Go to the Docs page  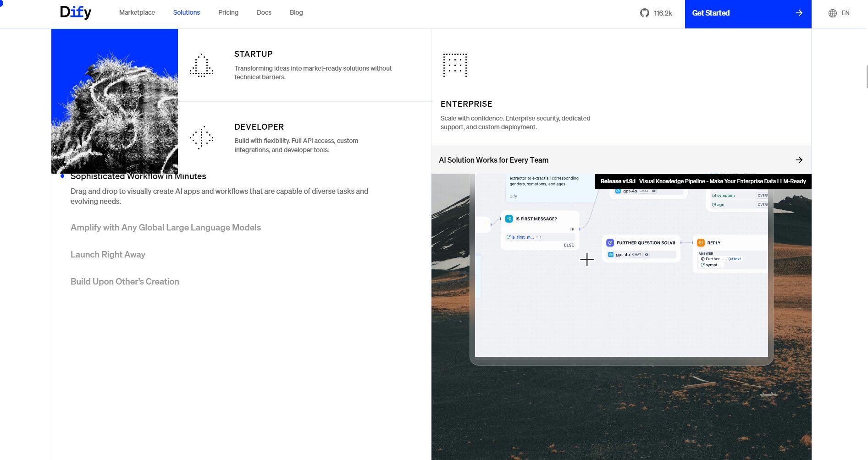pyautogui.click(x=264, y=12)
